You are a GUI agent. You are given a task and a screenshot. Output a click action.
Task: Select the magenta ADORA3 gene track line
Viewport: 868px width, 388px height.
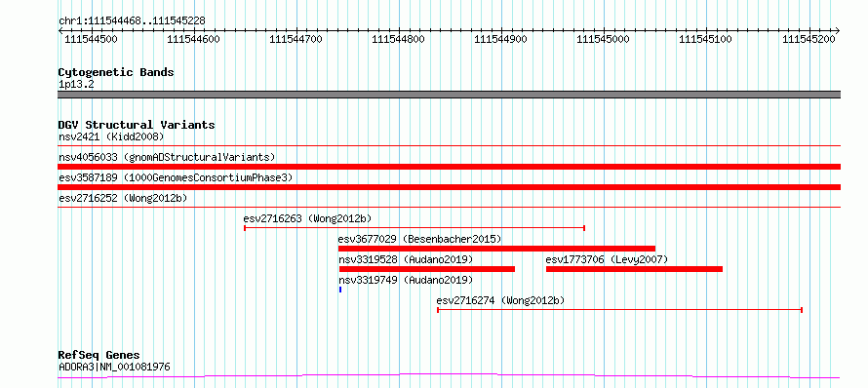point(449,376)
